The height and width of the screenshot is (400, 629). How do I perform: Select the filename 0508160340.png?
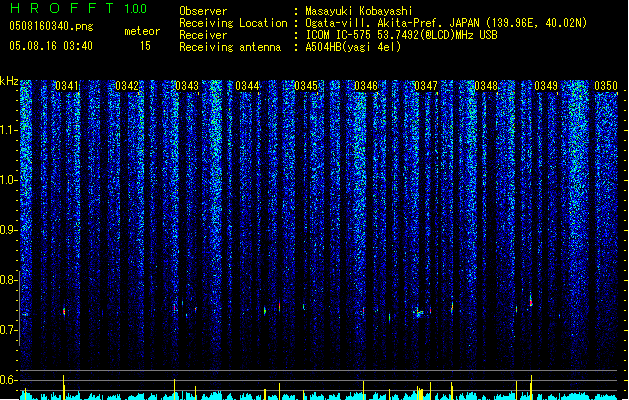(x=51, y=26)
